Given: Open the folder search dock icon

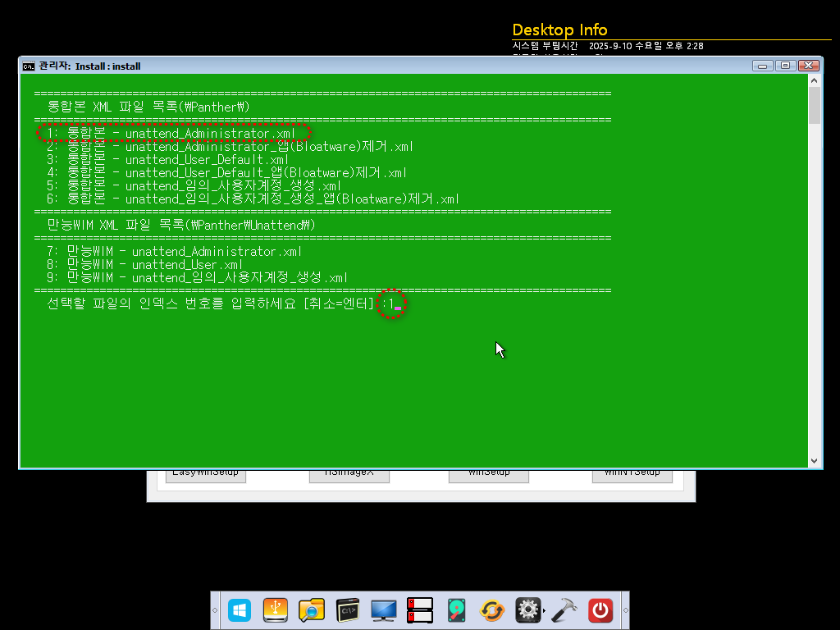Looking at the screenshot, I should click(311, 610).
